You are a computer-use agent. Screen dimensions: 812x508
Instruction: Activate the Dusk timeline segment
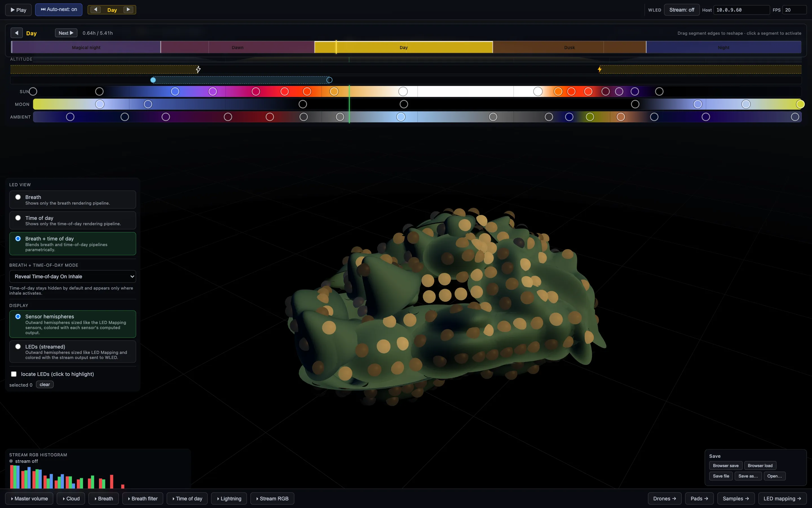tap(570, 47)
